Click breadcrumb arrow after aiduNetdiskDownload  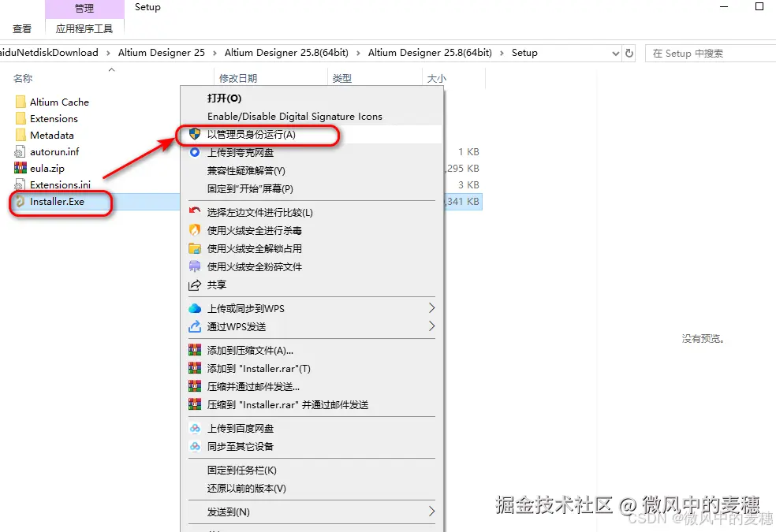pos(108,53)
